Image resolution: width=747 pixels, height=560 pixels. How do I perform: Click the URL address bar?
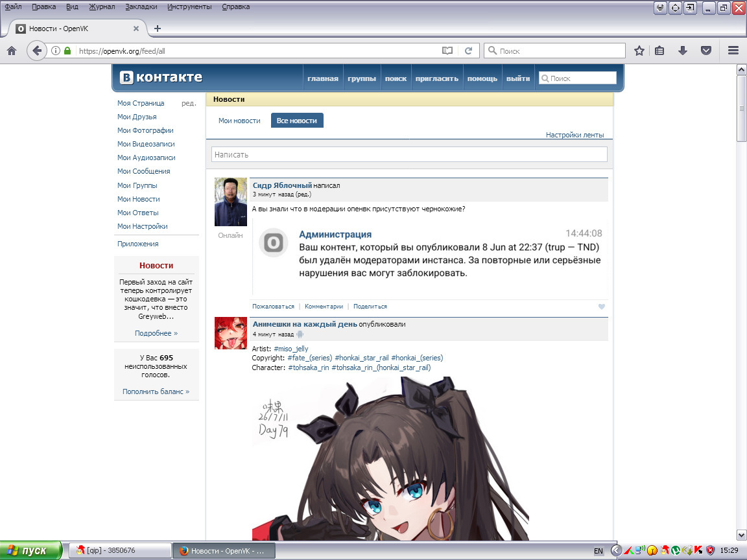(x=257, y=51)
